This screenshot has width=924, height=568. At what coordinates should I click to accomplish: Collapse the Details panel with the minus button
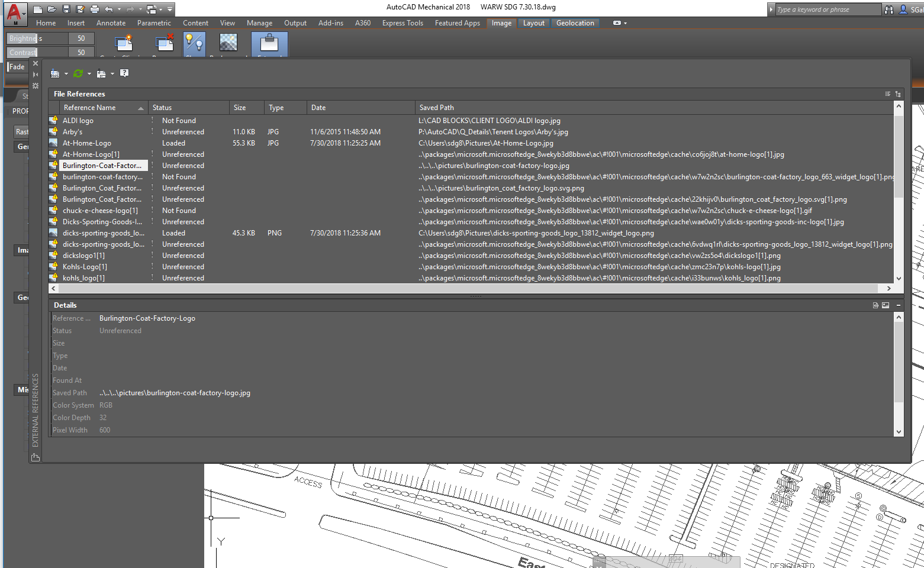coord(898,305)
